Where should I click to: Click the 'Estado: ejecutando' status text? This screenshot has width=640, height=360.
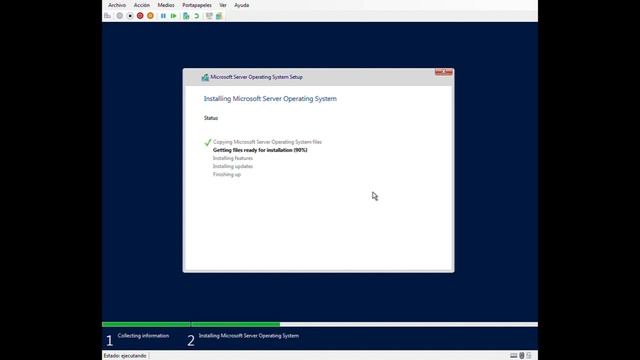pos(125,356)
